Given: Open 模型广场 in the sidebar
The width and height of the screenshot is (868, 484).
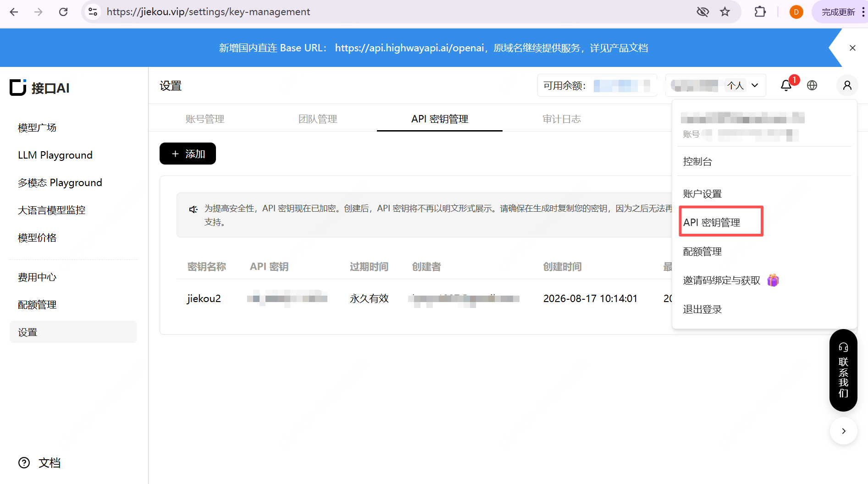Looking at the screenshot, I should (x=37, y=128).
